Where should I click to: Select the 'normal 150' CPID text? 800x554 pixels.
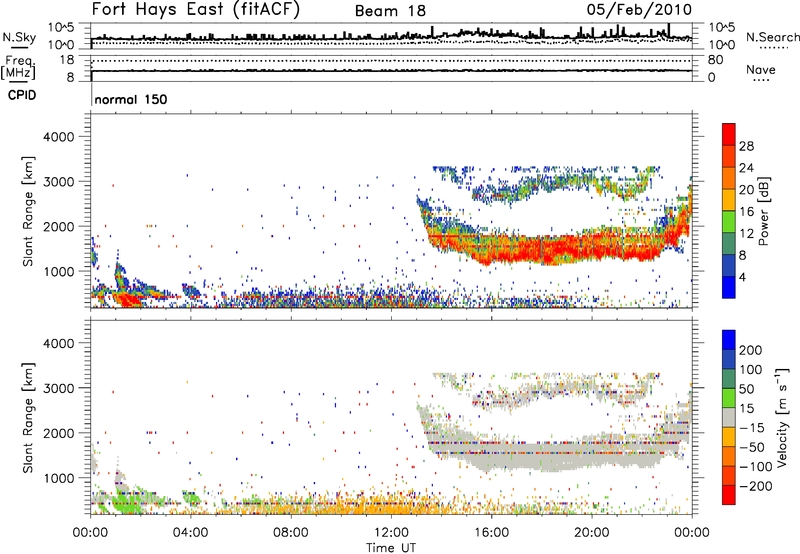coord(131,99)
